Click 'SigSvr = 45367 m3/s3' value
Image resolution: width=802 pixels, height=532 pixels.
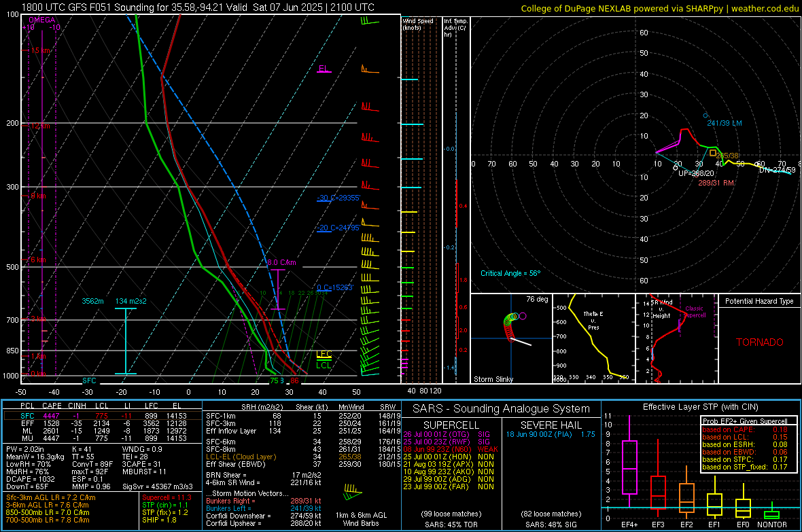[x=158, y=486]
